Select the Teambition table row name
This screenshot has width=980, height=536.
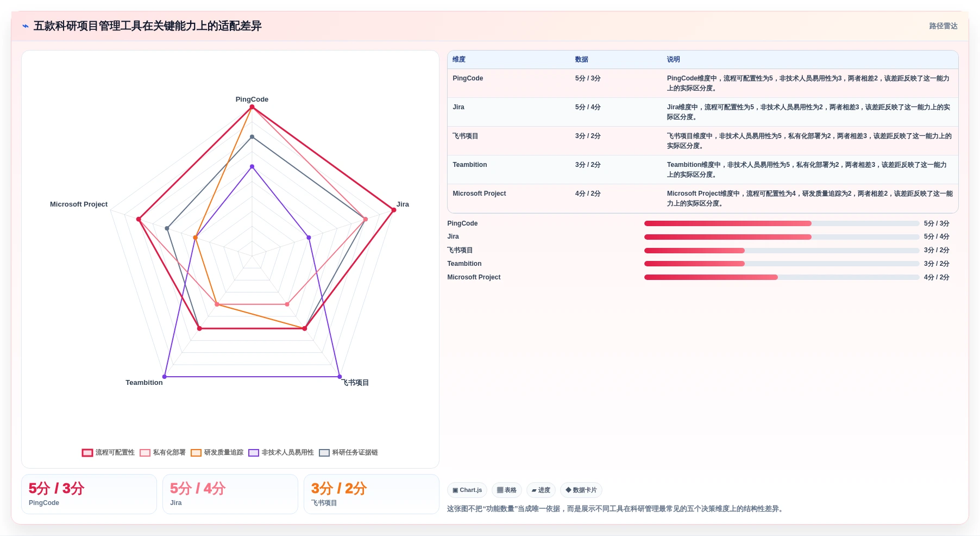[470, 165]
